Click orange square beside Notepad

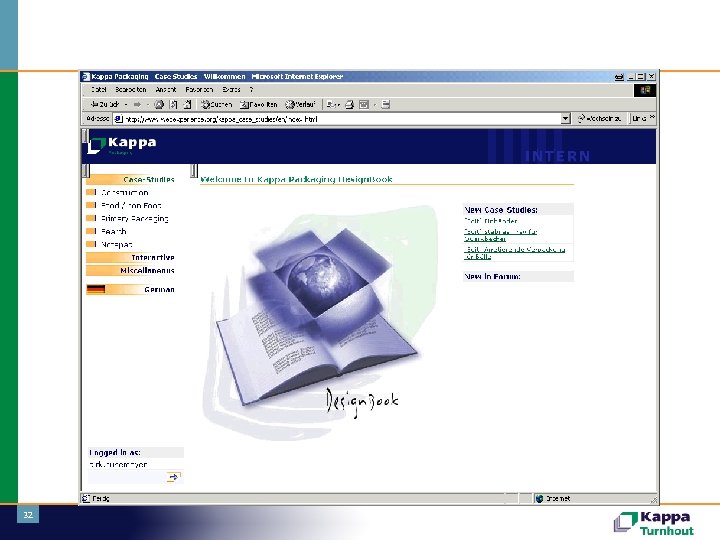pyautogui.click(x=91, y=244)
